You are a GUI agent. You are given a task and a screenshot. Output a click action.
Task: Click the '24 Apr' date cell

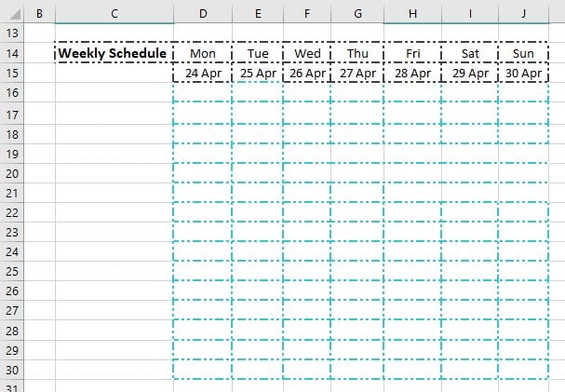coord(203,73)
